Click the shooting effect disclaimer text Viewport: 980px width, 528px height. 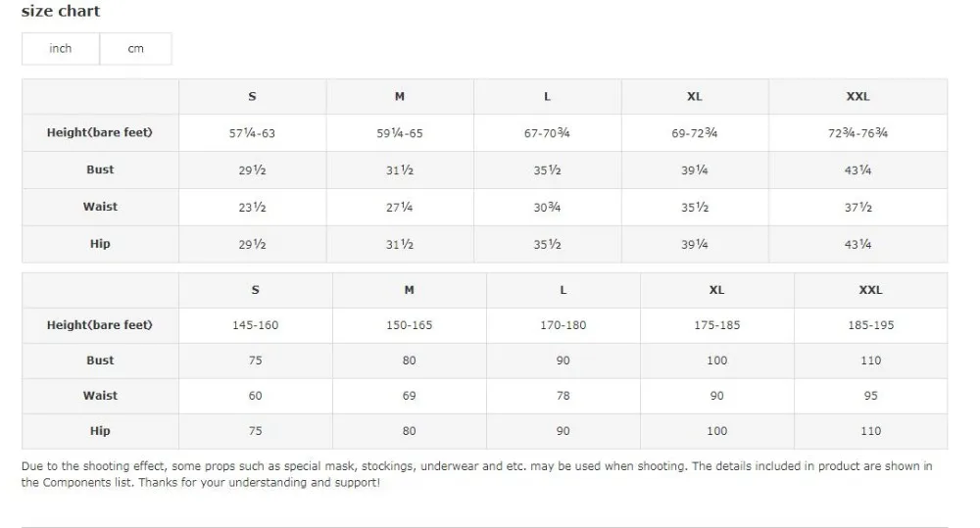click(477, 474)
